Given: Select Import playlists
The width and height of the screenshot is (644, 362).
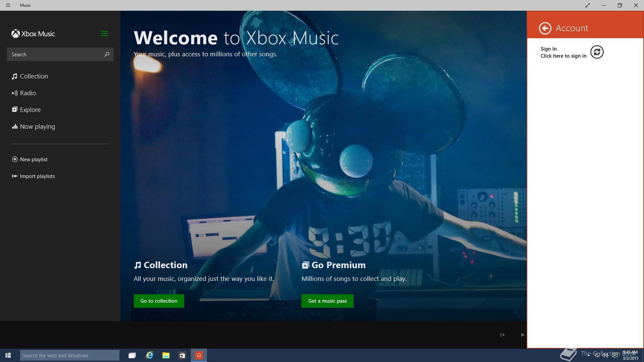Looking at the screenshot, I should click(x=33, y=176).
